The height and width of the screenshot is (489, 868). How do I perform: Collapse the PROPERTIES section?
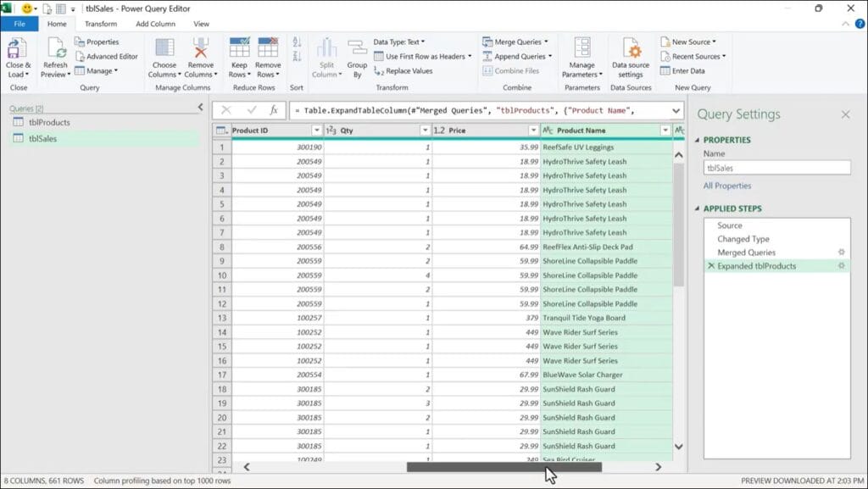coord(698,140)
